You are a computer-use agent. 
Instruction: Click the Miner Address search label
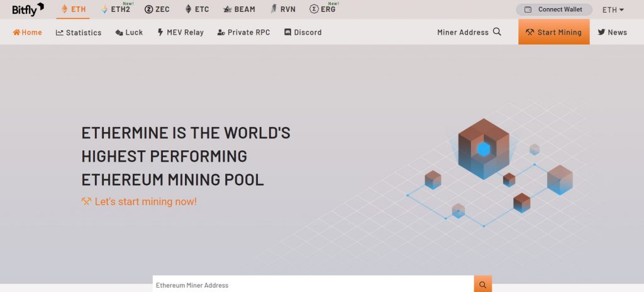462,32
